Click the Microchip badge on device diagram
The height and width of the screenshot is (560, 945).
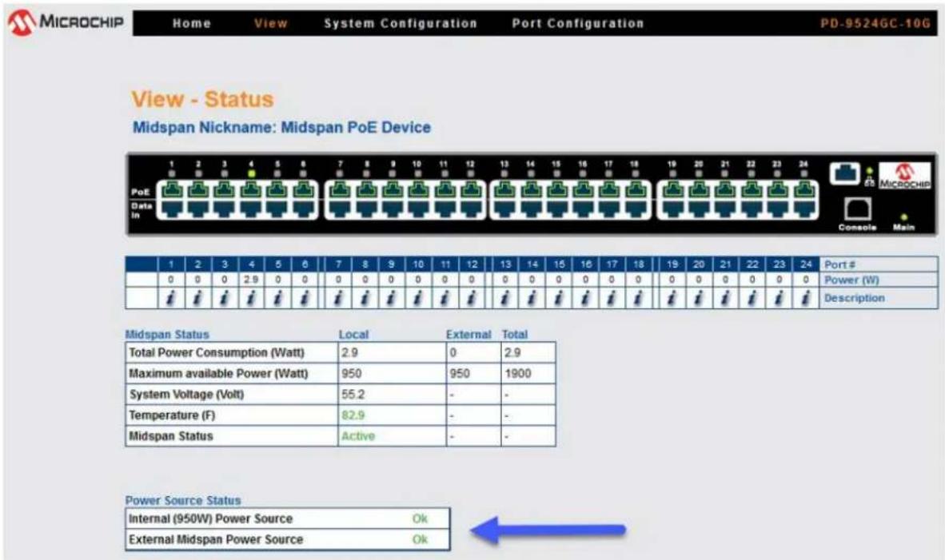point(904,176)
